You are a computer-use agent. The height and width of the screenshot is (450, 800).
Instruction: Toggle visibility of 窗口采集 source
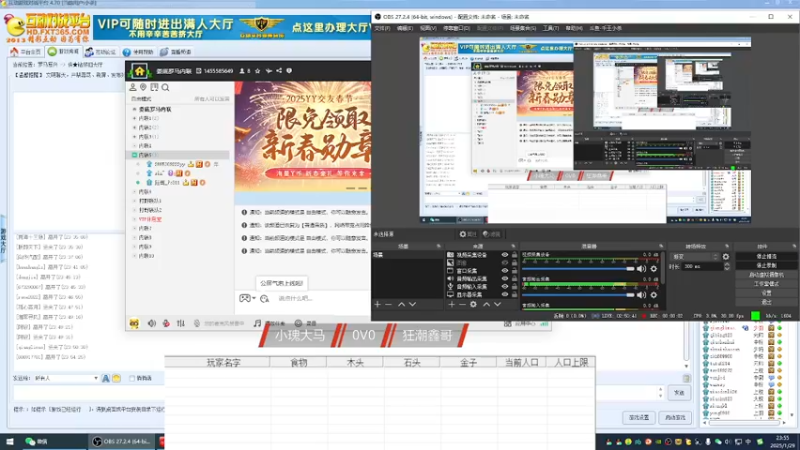(505, 271)
